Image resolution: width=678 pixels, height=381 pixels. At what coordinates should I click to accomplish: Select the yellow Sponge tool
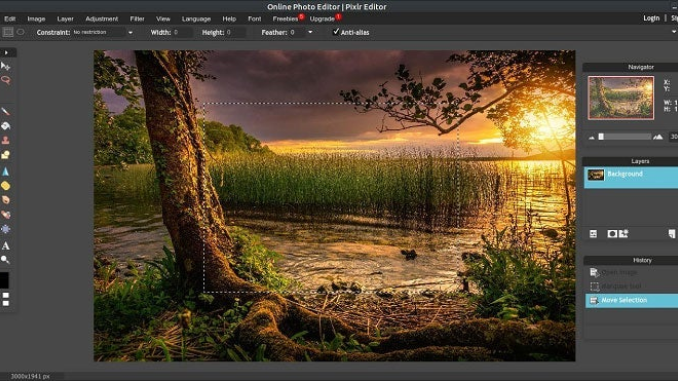(6, 186)
